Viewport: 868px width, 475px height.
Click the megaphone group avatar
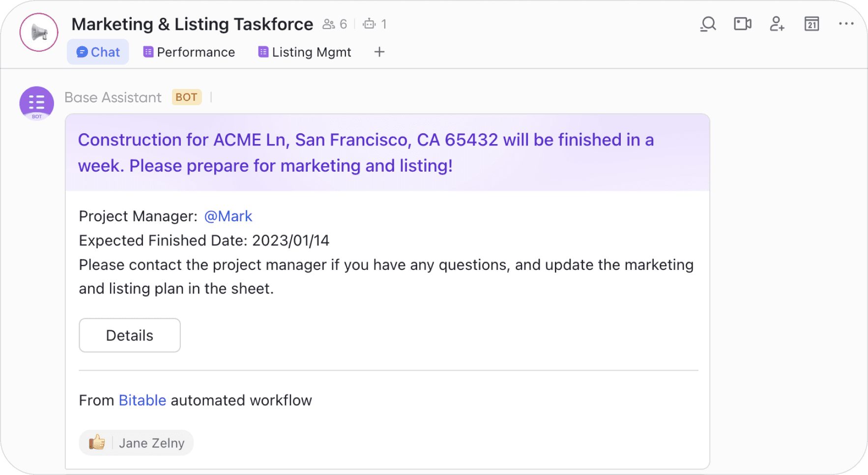tap(39, 32)
